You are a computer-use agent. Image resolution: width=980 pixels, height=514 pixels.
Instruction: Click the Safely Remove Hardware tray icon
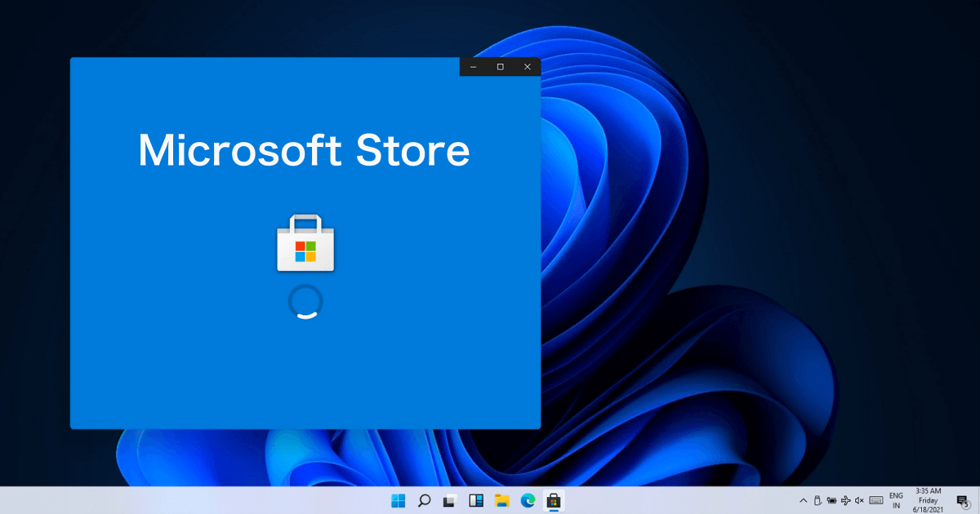817,500
